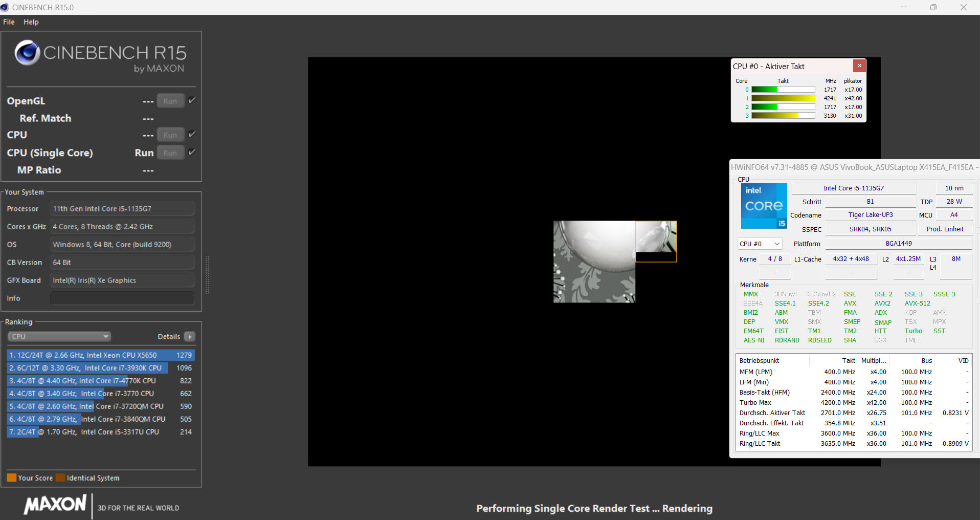Click the Details arrow icon in Ranking
Image resolution: width=980 pixels, height=520 pixels.
pos(190,337)
